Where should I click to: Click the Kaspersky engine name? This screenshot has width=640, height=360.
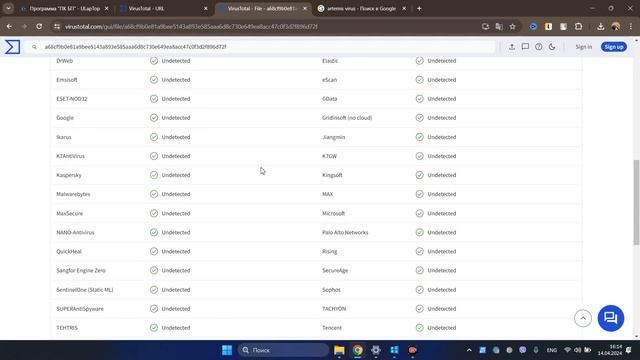pyautogui.click(x=69, y=175)
